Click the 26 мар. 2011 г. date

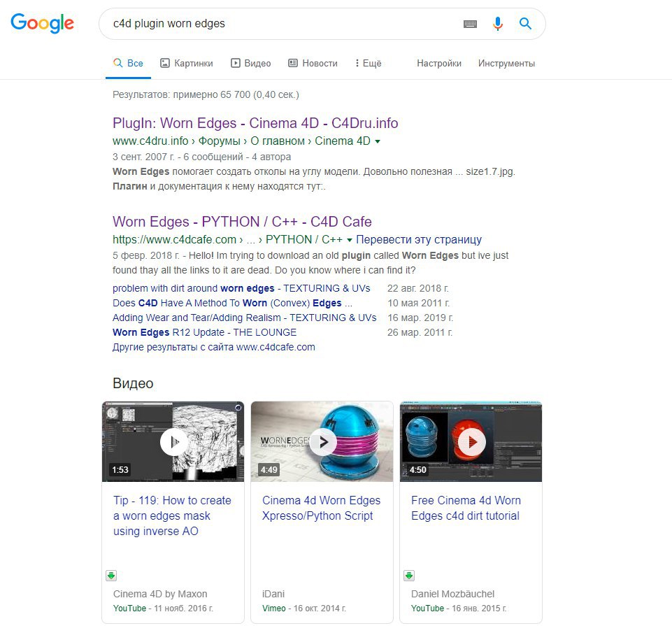[420, 332]
